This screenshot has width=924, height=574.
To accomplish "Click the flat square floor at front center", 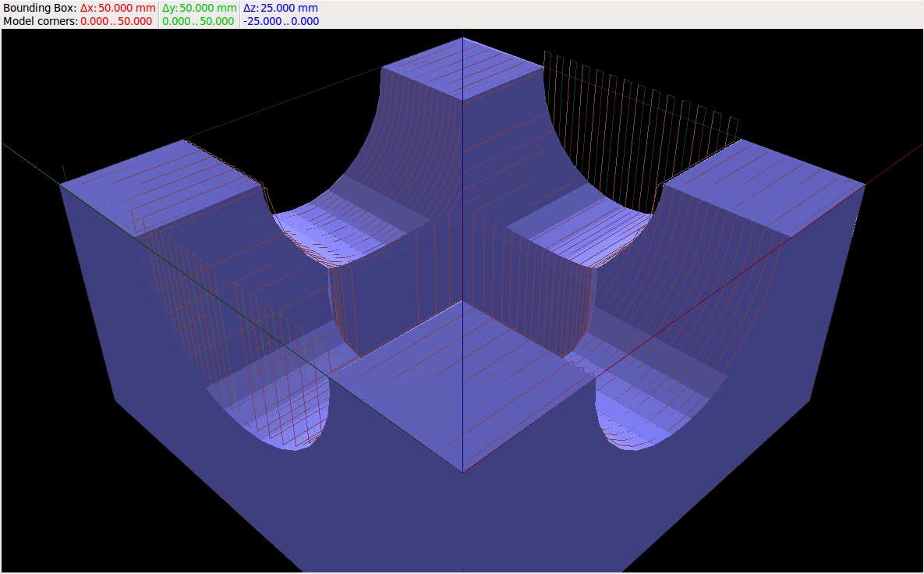I will coord(463,374).
